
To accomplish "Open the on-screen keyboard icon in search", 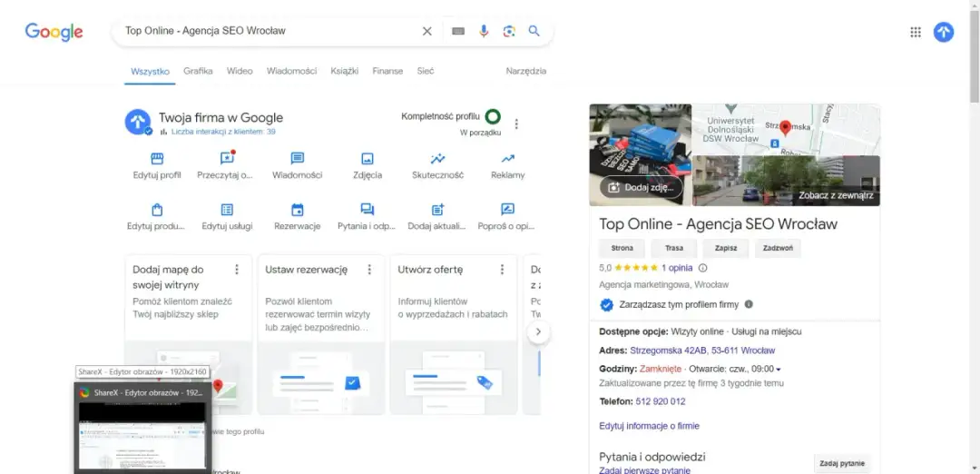I will click(x=458, y=31).
